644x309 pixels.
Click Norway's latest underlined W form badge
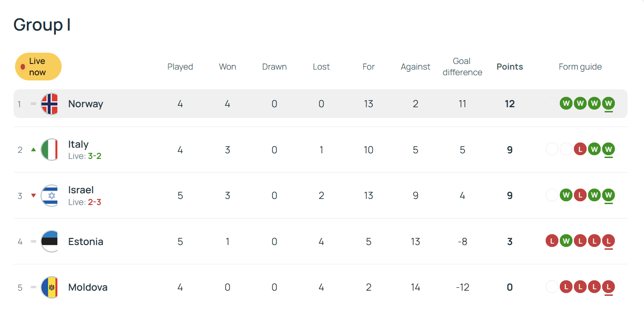click(x=609, y=103)
